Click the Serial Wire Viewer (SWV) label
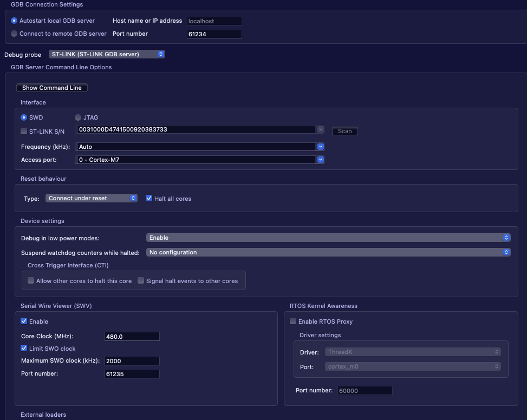Image resolution: width=527 pixels, height=420 pixels. pyautogui.click(x=56, y=306)
